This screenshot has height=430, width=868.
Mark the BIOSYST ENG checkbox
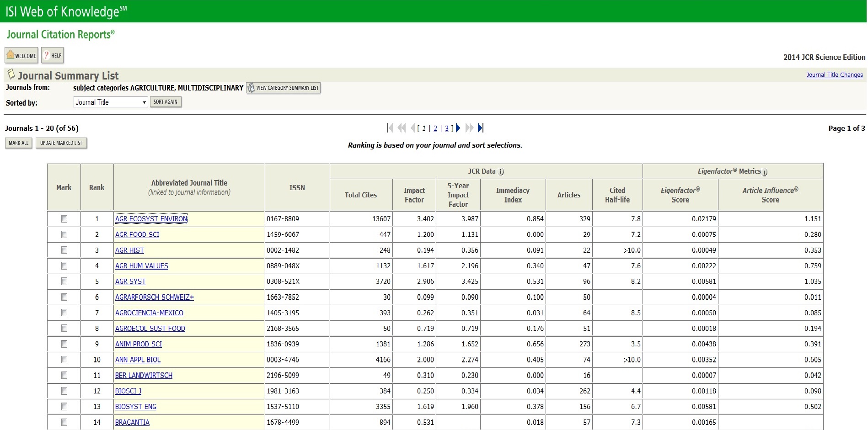[64, 406]
